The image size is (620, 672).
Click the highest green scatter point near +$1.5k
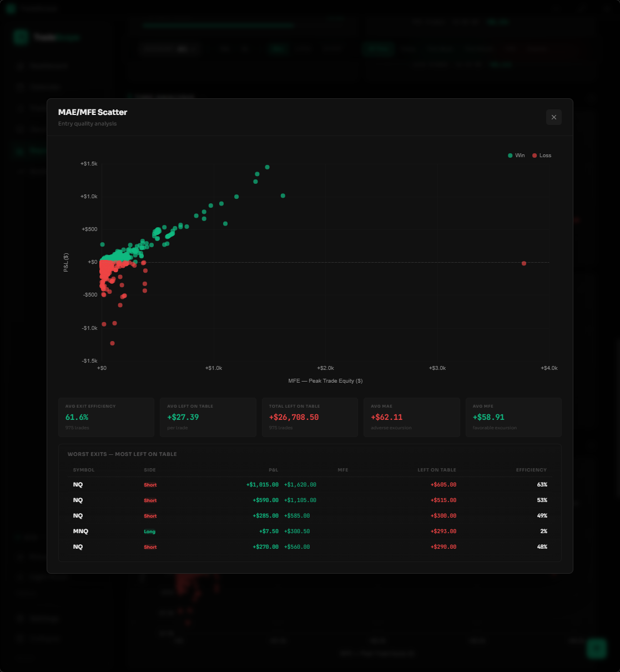coord(268,166)
